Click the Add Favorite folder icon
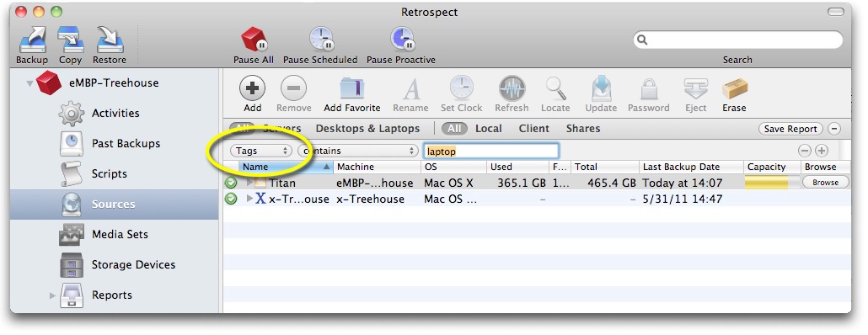 pyautogui.click(x=351, y=88)
